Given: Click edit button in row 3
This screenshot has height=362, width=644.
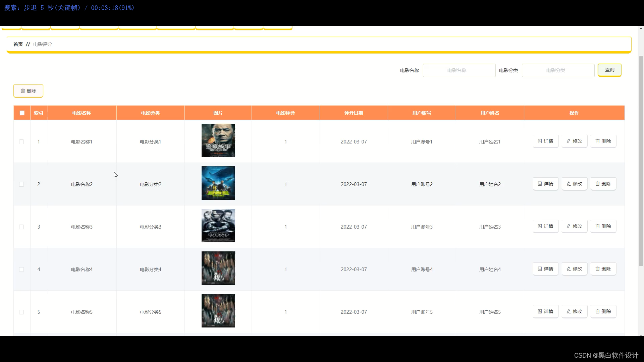Looking at the screenshot, I should [x=574, y=226].
